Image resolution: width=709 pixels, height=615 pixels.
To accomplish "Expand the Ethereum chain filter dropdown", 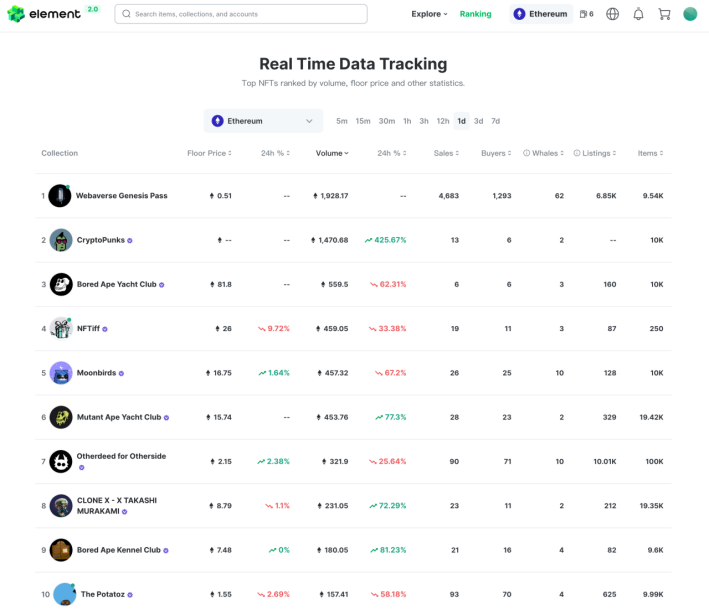I will 263,121.
